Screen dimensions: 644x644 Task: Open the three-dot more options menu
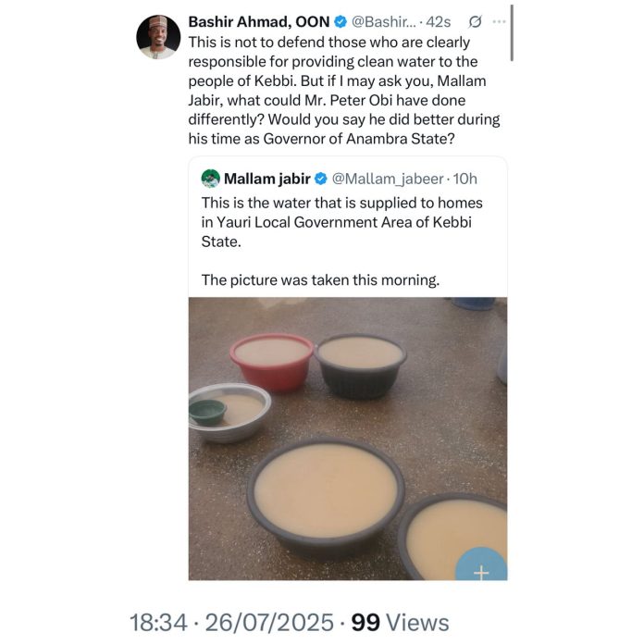click(499, 22)
